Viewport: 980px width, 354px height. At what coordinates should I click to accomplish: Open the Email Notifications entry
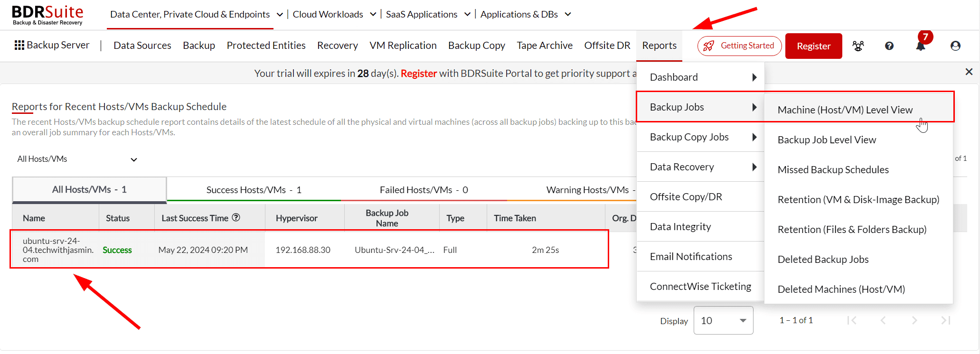coord(700,257)
